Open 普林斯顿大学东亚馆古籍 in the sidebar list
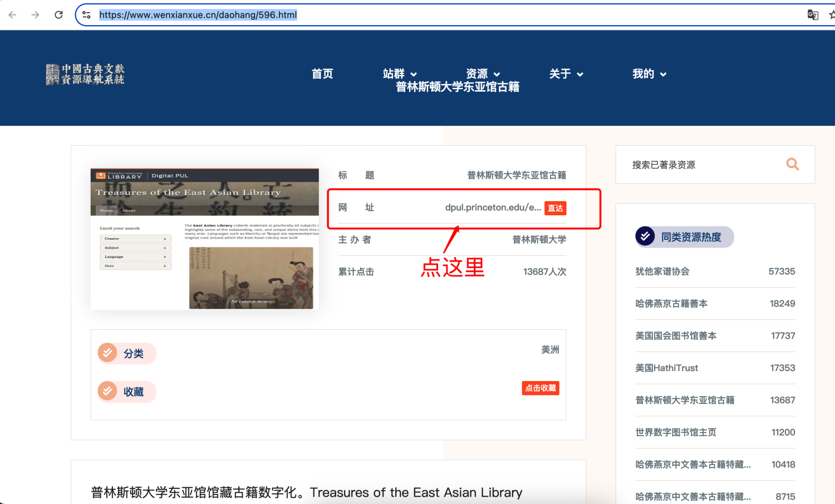 pyautogui.click(x=685, y=401)
